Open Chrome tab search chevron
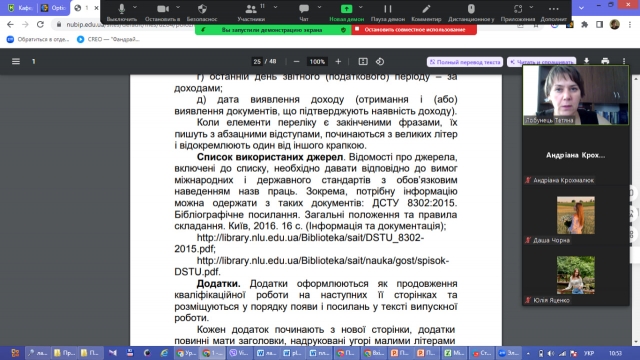This screenshot has width=640, height=360. [581, 8]
